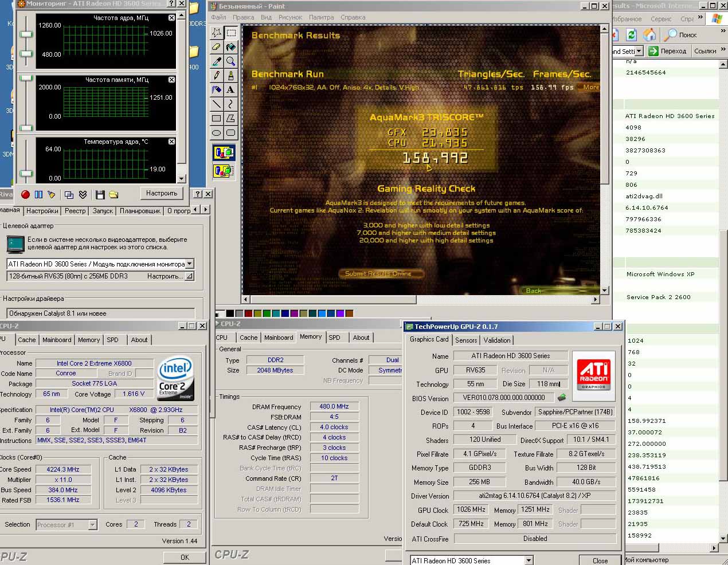Select the rectangular Select tool in Paint
This screenshot has width=728, height=565.
pyautogui.click(x=230, y=33)
